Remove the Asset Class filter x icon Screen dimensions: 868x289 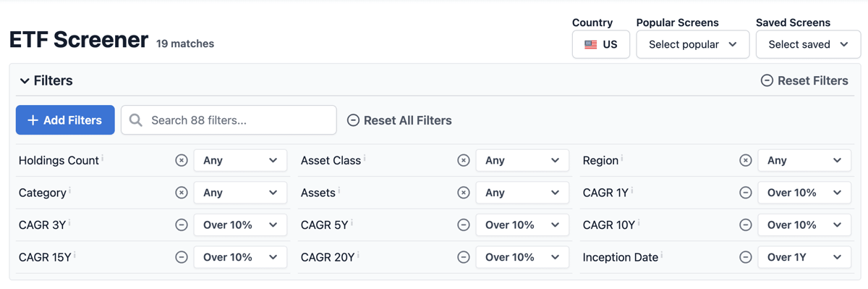click(x=464, y=160)
